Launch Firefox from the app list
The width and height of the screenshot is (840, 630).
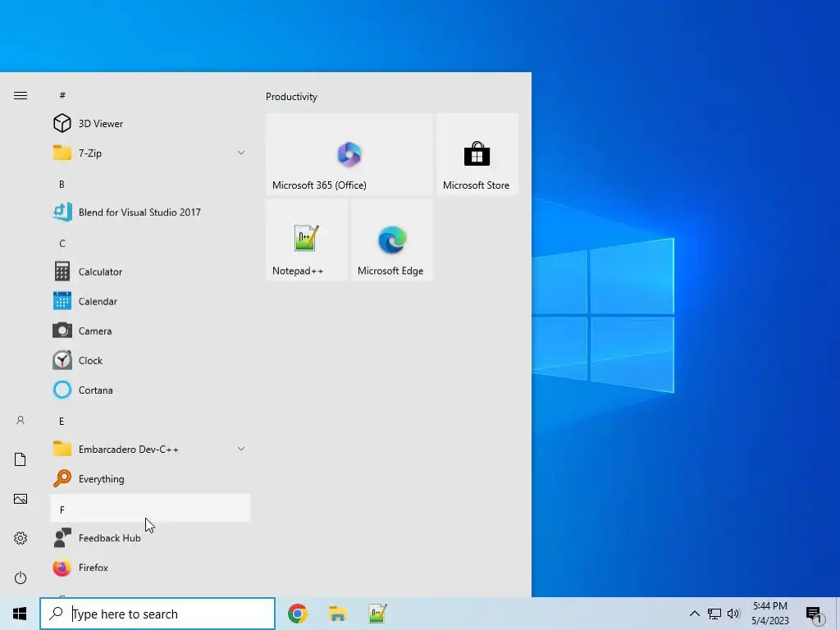(150, 568)
